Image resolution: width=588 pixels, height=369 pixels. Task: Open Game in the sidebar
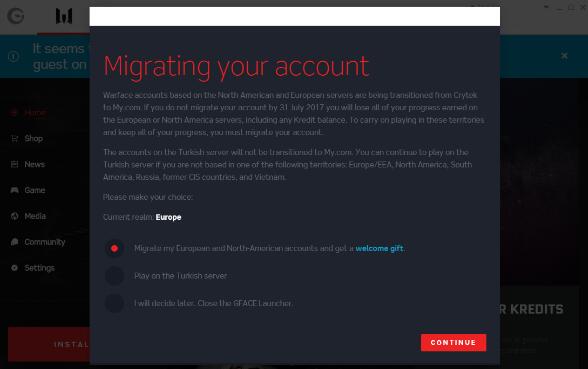coord(34,190)
